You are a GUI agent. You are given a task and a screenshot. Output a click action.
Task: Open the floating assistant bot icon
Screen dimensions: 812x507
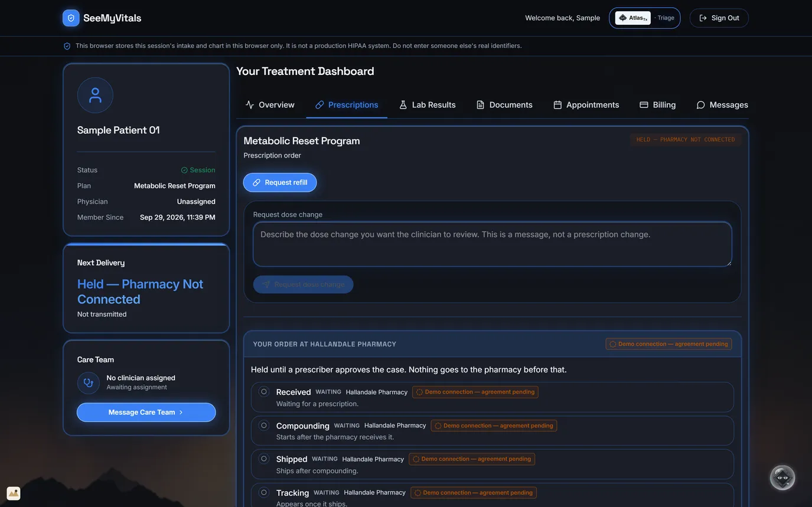click(x=782, y=477)
